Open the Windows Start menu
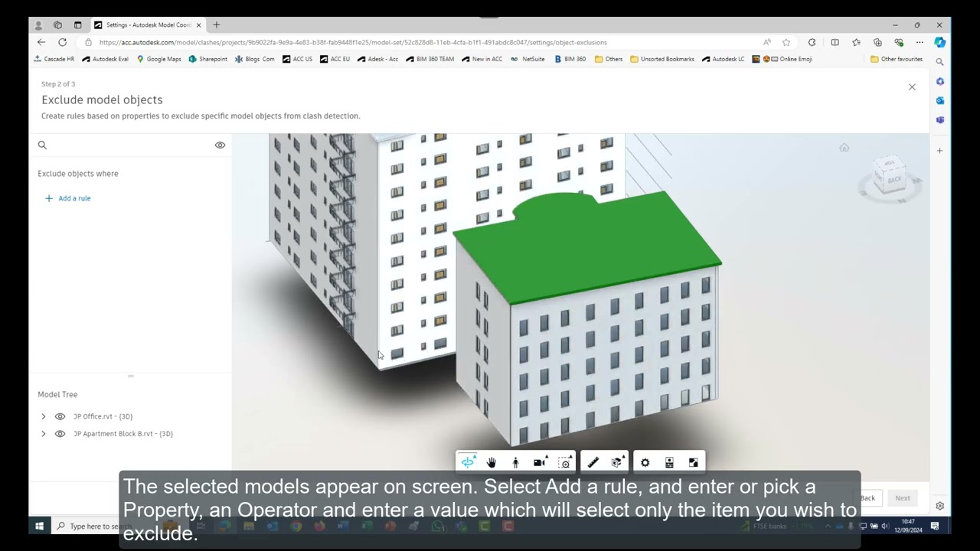The image size is (980, 551). (x=39, y=526)
